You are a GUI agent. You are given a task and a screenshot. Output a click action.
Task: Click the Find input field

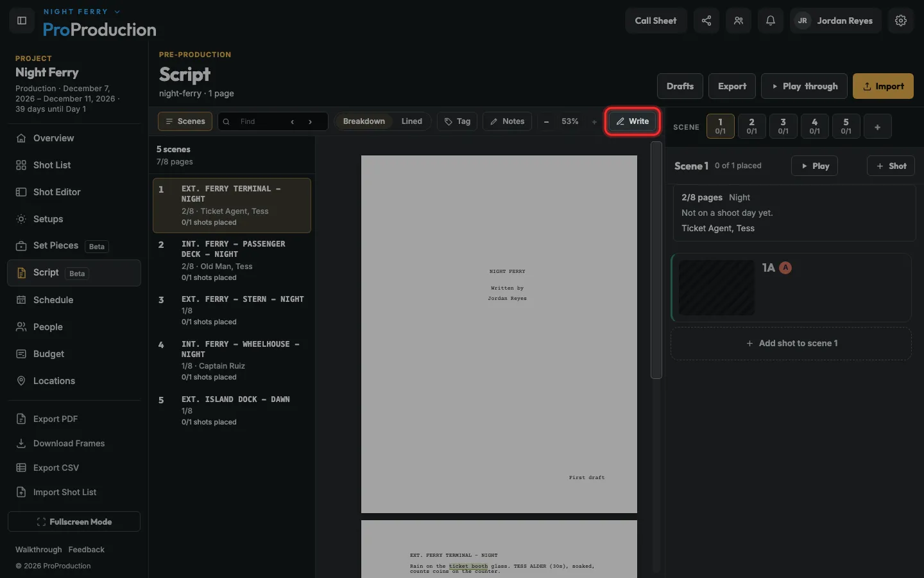point(260,121)
